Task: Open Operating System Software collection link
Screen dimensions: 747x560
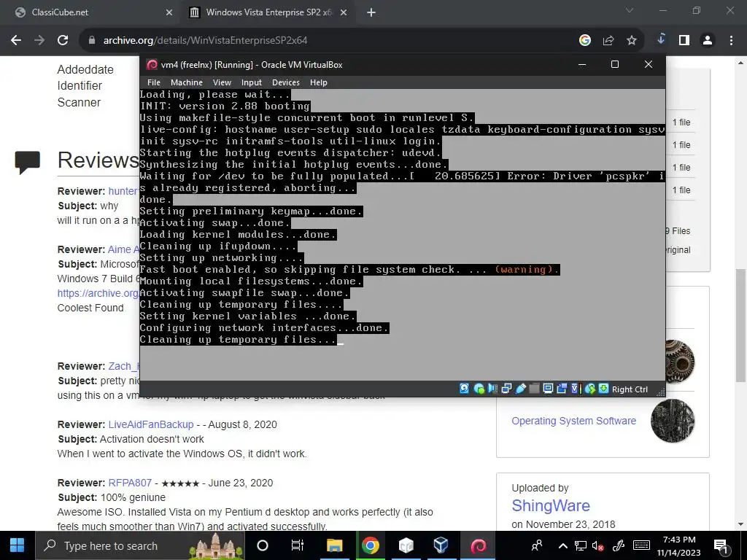Action: (573, 421)
